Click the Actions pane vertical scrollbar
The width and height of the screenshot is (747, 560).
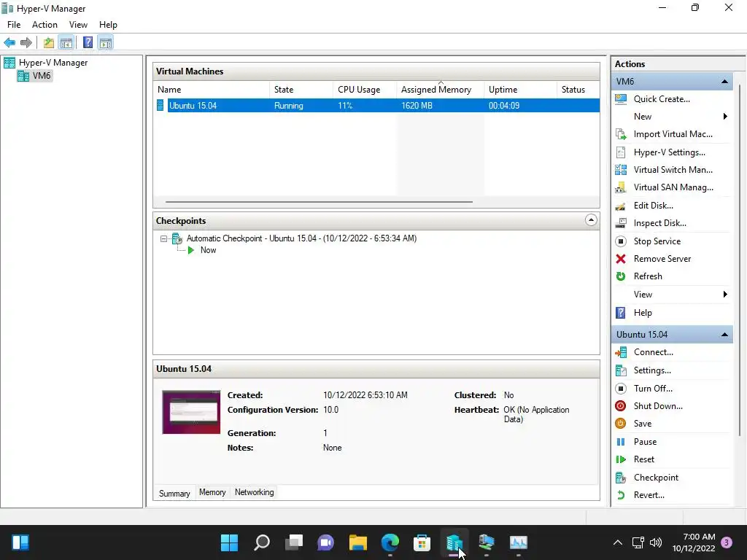coord(739,260)
